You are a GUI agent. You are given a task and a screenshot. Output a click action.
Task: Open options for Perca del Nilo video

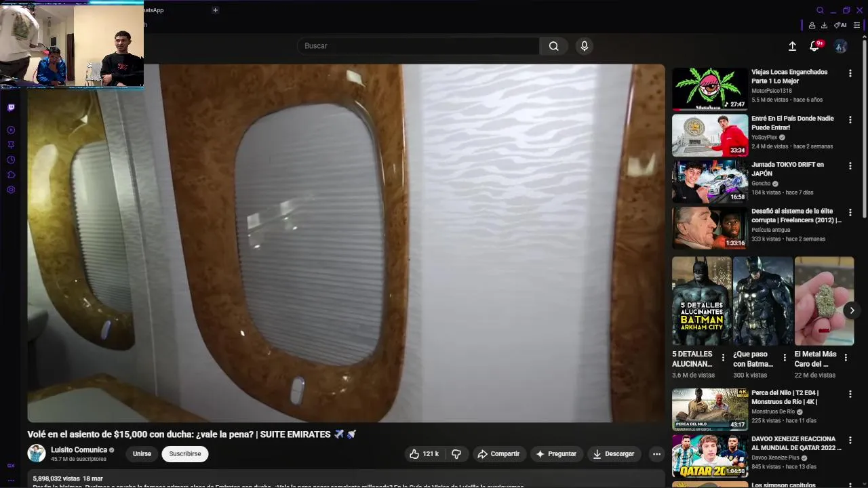coord(850,394)
